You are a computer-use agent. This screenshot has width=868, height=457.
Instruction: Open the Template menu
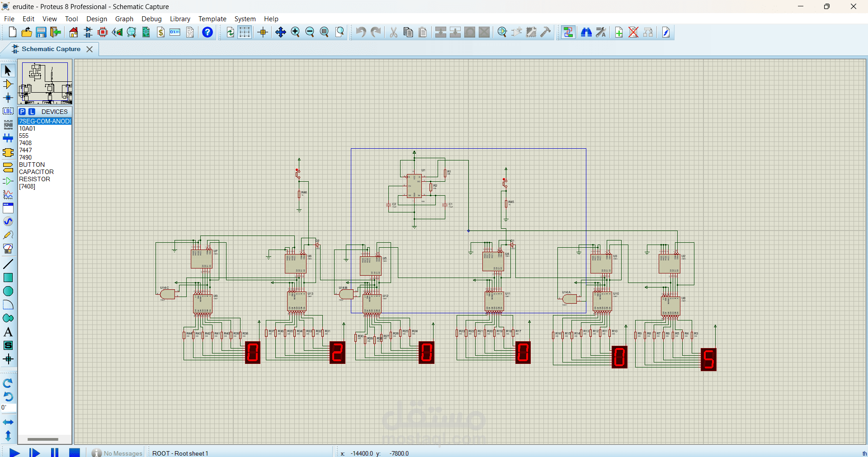pos(212,19)
